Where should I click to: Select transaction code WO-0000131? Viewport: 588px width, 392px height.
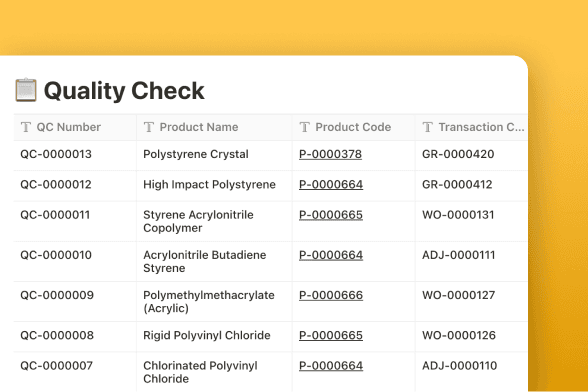pyautogui.click(x=458, y=215)
